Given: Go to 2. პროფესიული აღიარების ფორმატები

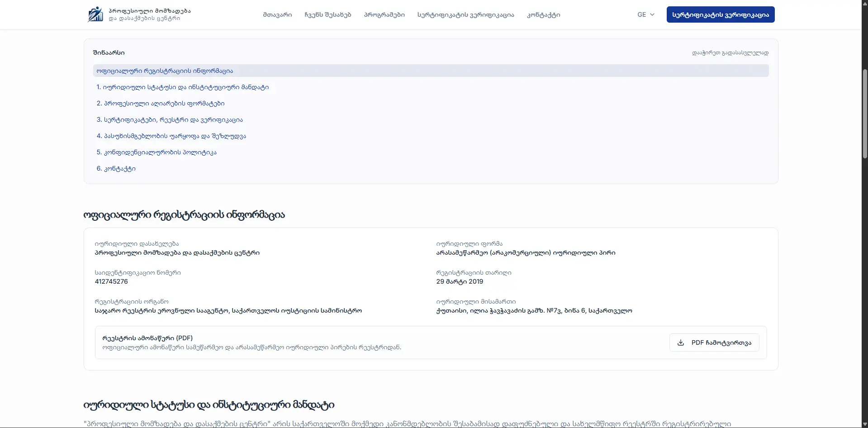Looking at the screenshot, I should (x=161, y=103).
